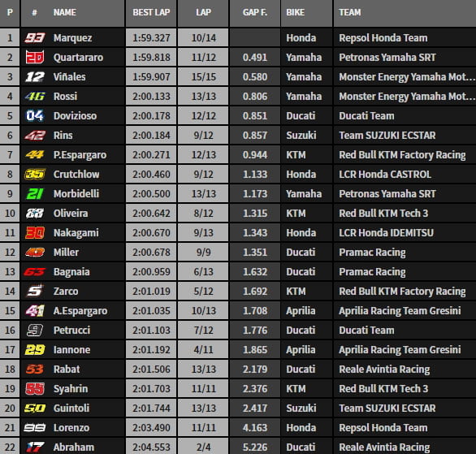The width and height of the screenshot is (476, 454).
Task: Click the GAP F. column header
Action: 255,12
